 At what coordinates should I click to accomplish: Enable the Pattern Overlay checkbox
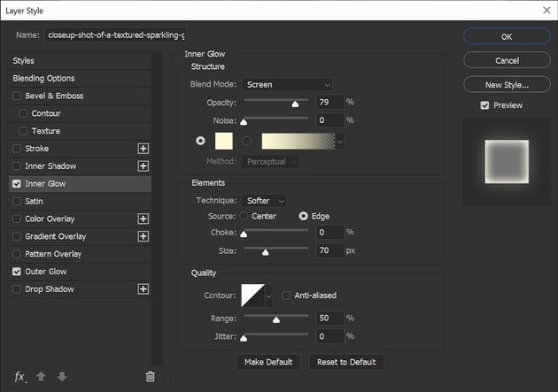(16, 254)
